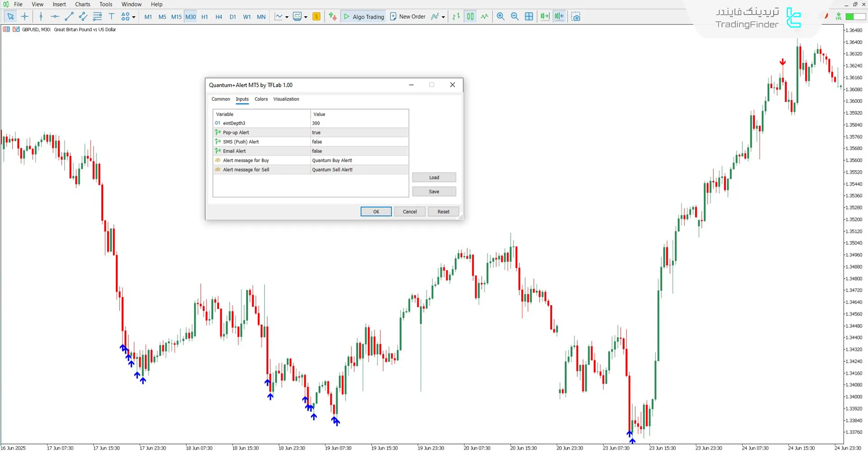Take a chart screenshot with camera icon
Screen dimensions: 868x451
coord(575,17)
